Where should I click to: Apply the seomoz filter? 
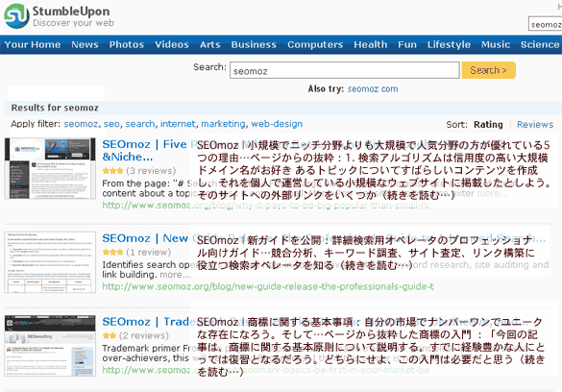pos(81,124)
